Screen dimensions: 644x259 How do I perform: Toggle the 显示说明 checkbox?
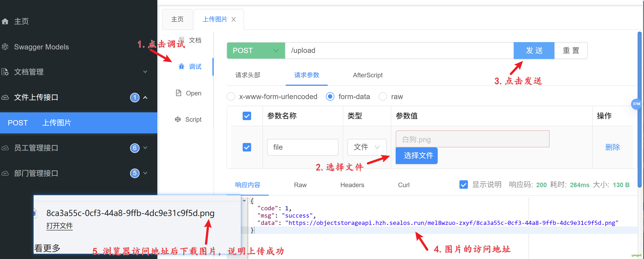click(464, 185)
